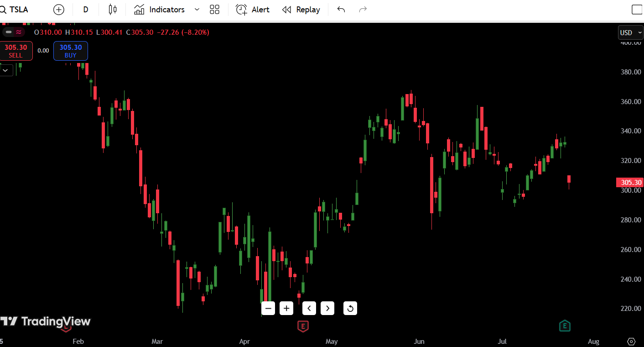
Task: Start Bar Replay mode
Action: tap(301, 10)
